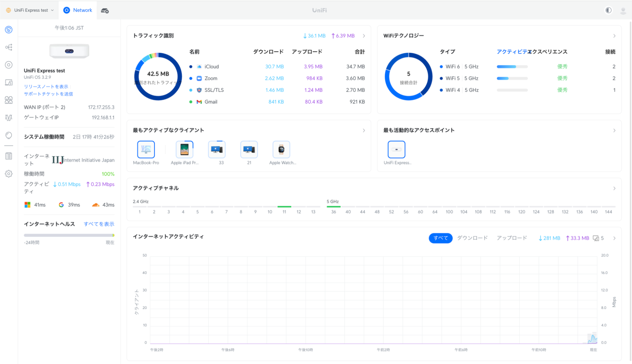Switch graph to アップロード filter
Viewport: 632px width, 364px height.
coord(512,238)
